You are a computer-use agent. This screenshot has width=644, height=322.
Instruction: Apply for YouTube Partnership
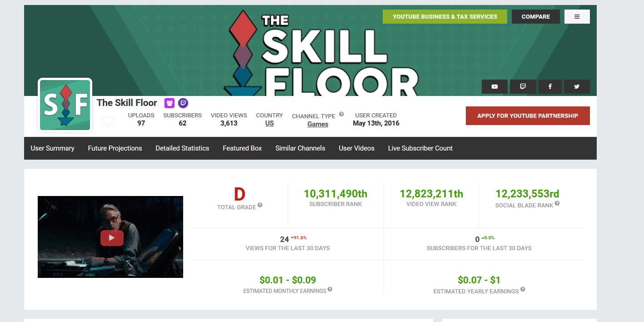(x=528, y=116)
